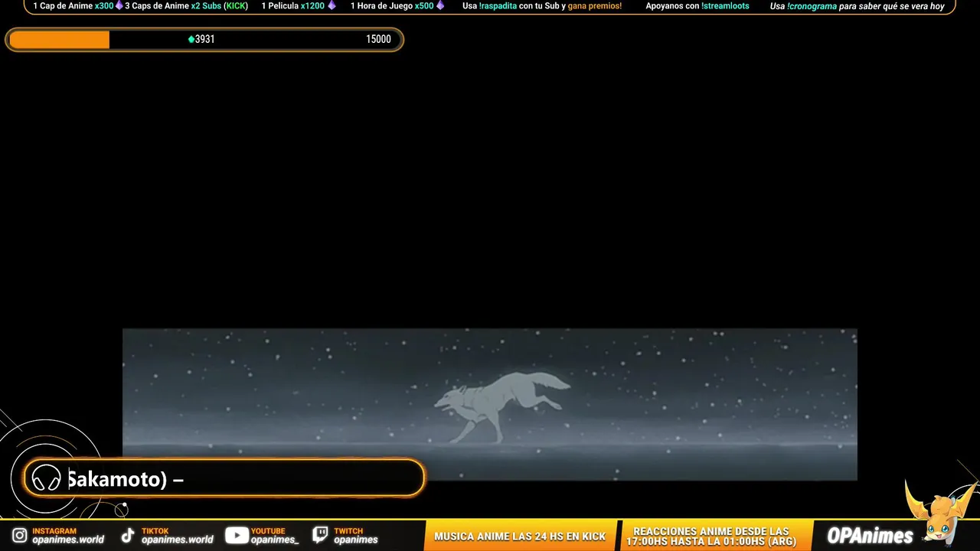Click the gana premios text
This screenshot has height=551, width=980.
tap(595, 6)
